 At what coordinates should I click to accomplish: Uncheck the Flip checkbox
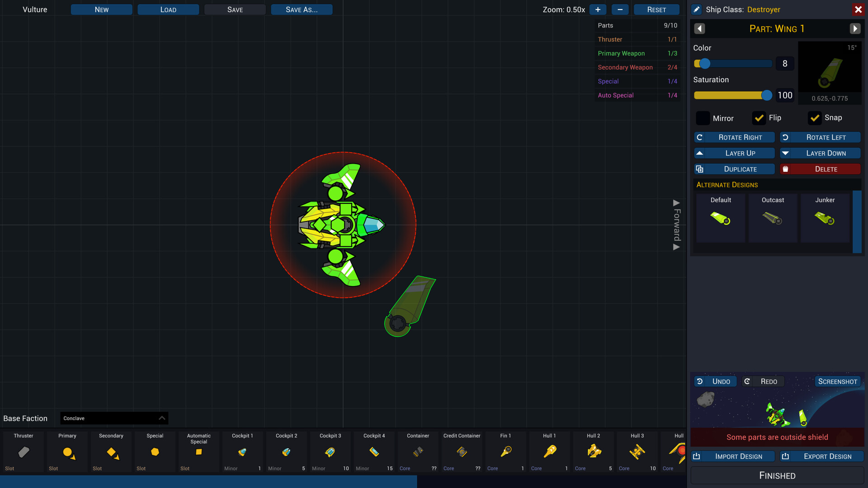tap(759, 118)
